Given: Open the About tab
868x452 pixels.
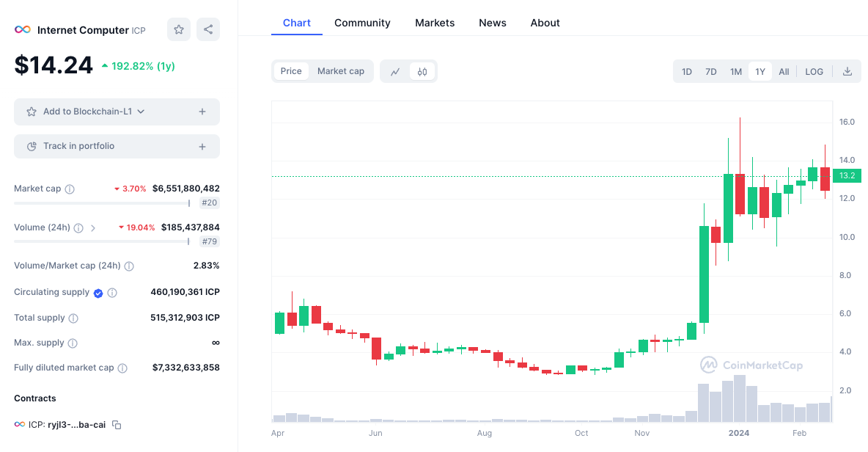Looking at the screenshot, I should (x=545, y=23).
